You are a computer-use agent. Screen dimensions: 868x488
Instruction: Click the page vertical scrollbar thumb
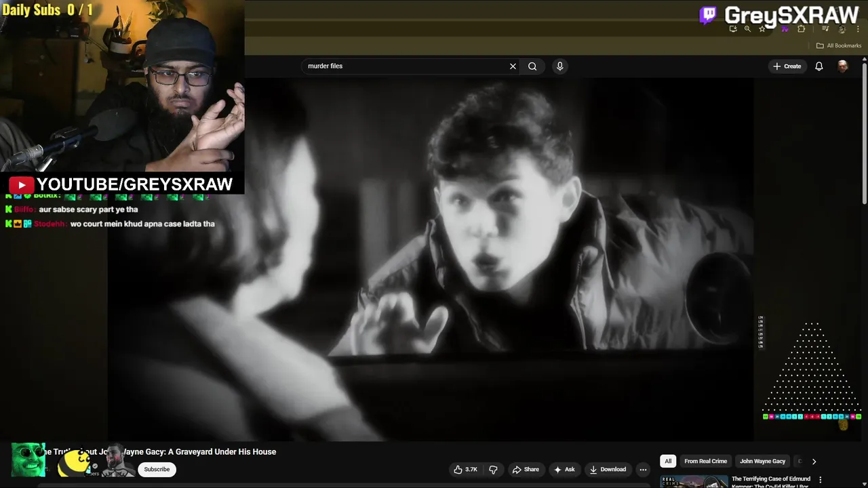coord(864,132)
